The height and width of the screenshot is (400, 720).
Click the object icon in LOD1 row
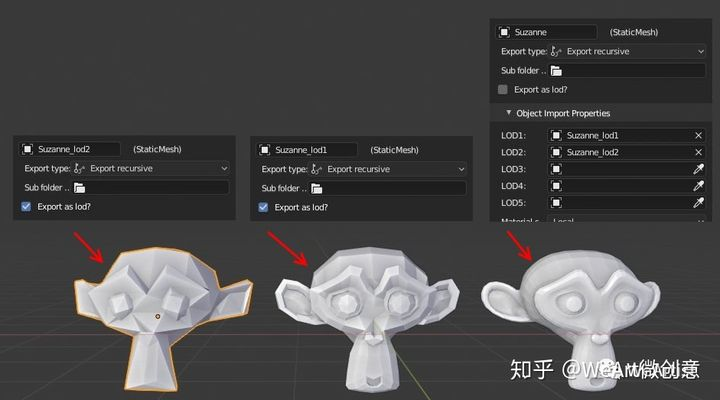click(x=556, y=135)
